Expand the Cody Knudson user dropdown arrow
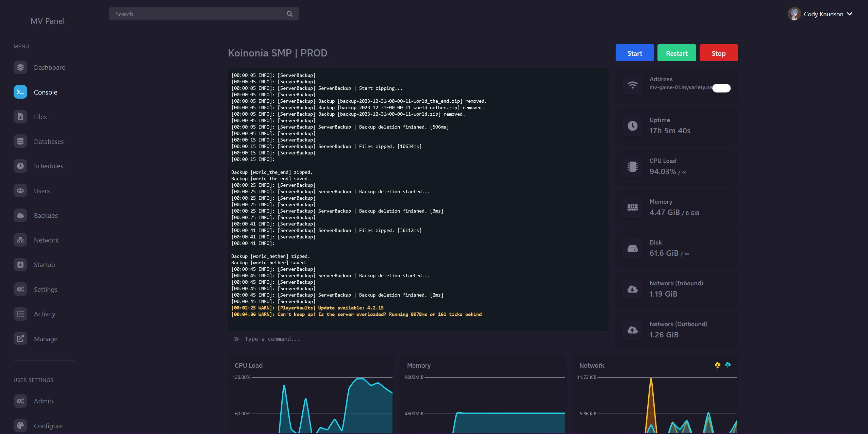Screen dimensions: 868x434 coord(850,14)
